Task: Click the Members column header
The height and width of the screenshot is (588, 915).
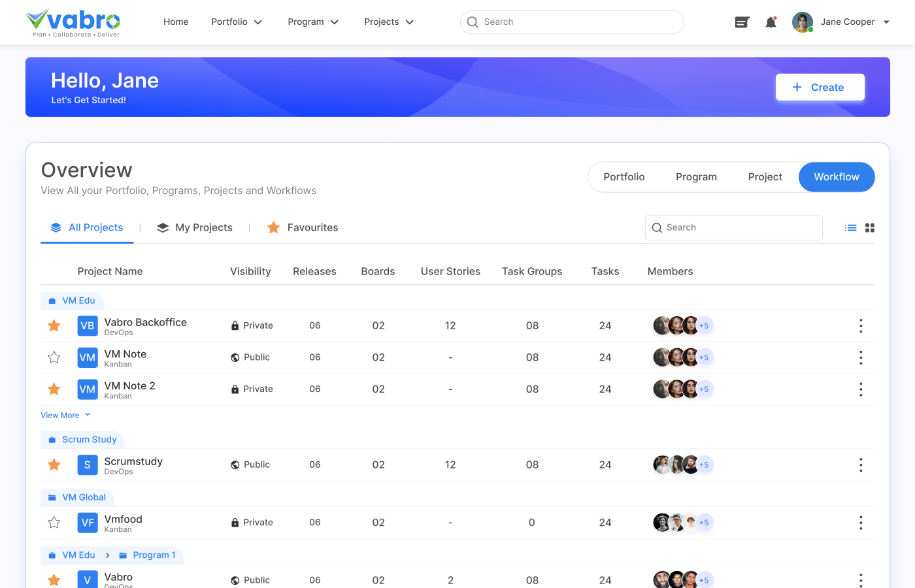Action: tap(670, 271)
